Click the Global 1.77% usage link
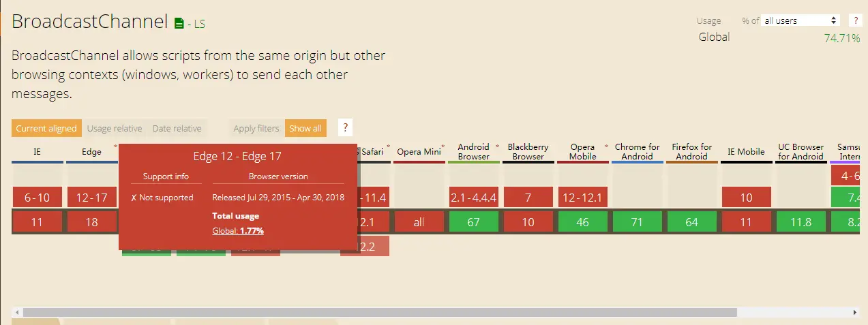This screenshot has height=325, width=868. click(x=238, y=231)
